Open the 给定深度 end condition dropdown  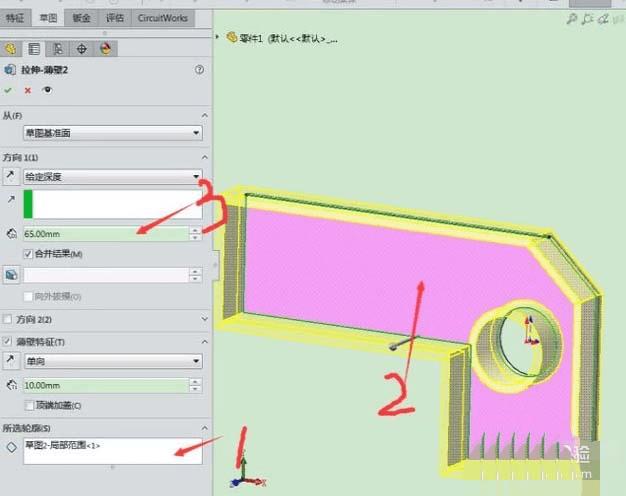[x=113, y=177]
